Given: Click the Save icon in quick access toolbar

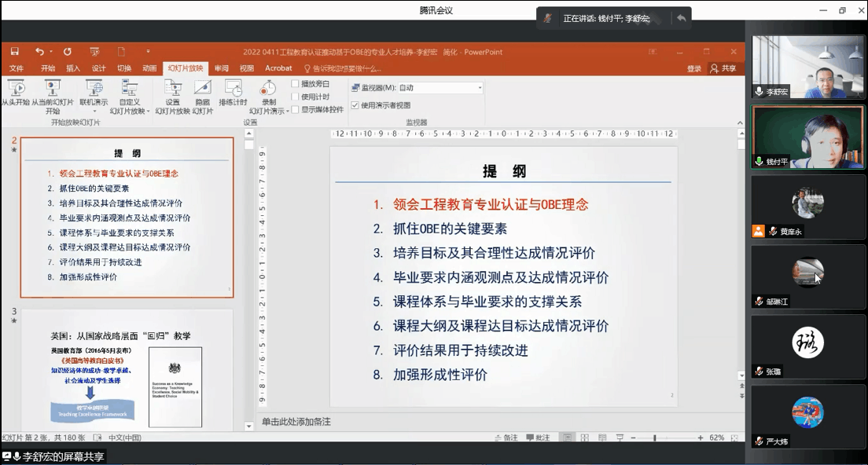Looking at the screenshot, I should point(14,52).
